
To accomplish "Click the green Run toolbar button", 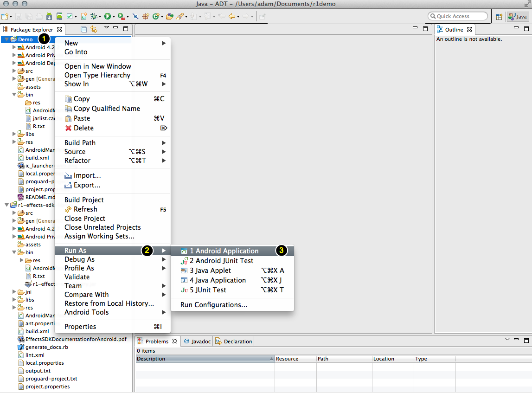I will coord(107,16).
